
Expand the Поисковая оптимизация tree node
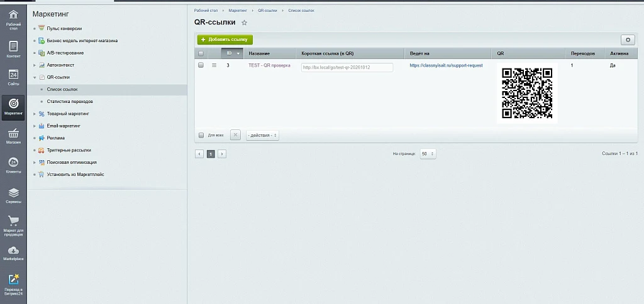(x=35, y=163)
